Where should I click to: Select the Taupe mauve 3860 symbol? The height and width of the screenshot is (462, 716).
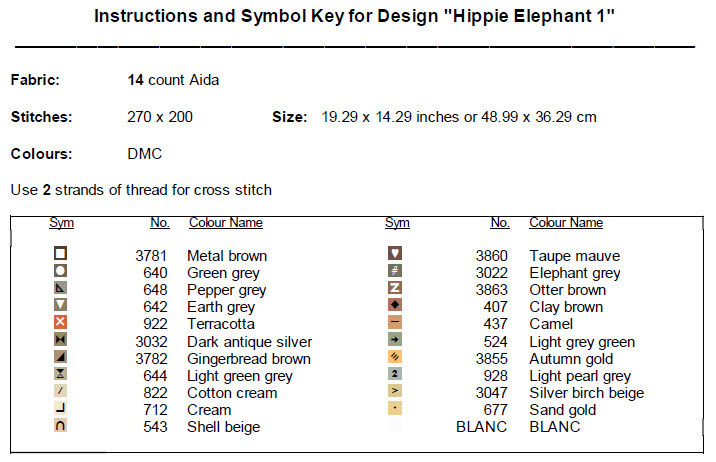tap(395, 254)
